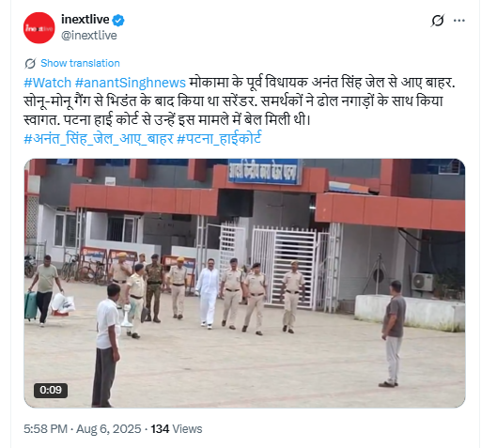
Task: Visit the @inextlive handle link
Action: pyautogui.click(x=89, y=36)
